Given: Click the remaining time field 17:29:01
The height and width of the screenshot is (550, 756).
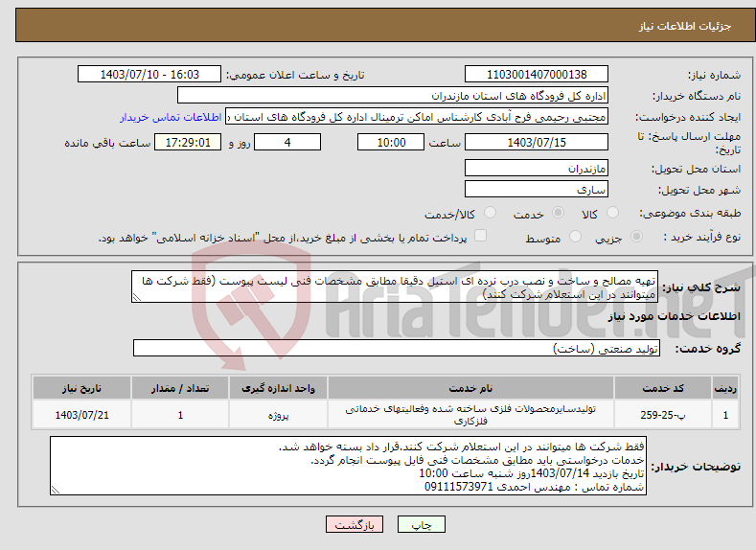Looking at the screenshot, I should (188, 142).
